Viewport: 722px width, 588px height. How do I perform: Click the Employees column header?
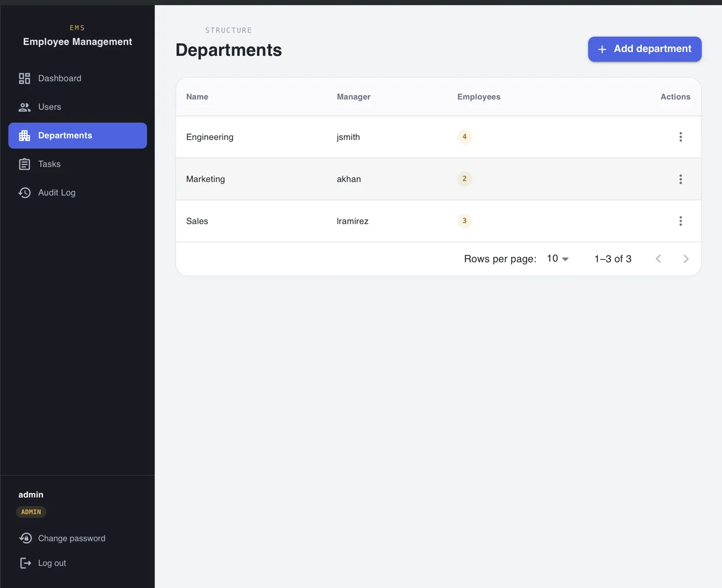479,97
